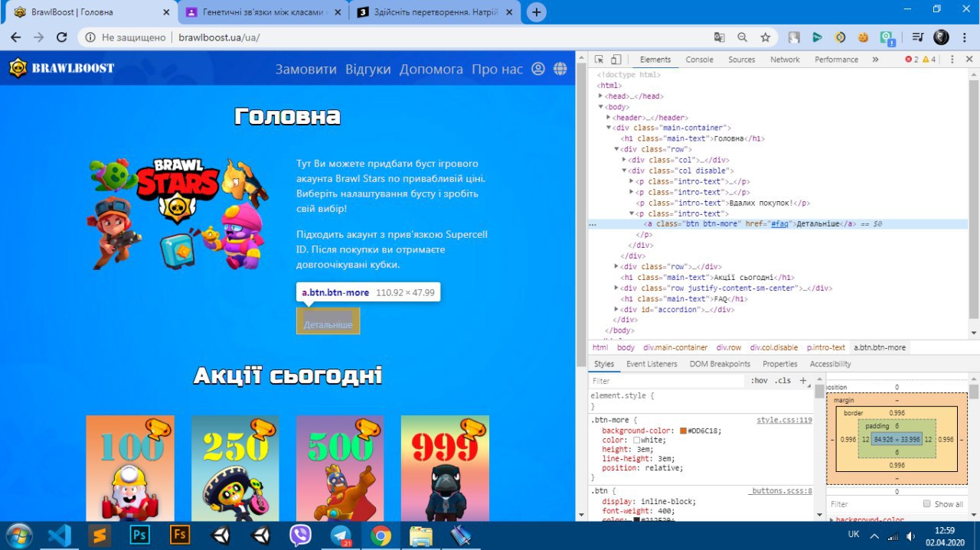Click the Styles Filter input field

coord(666,380)
